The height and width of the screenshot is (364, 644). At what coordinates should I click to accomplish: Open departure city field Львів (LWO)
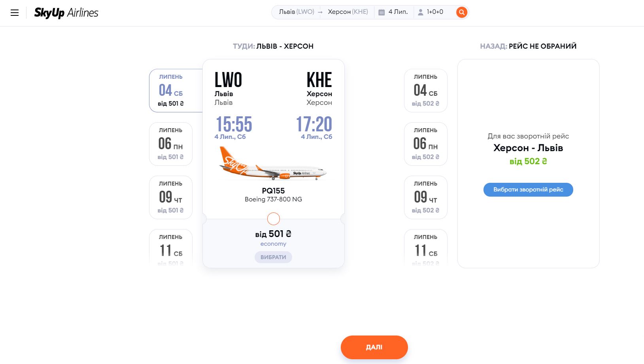click(296, 12)
